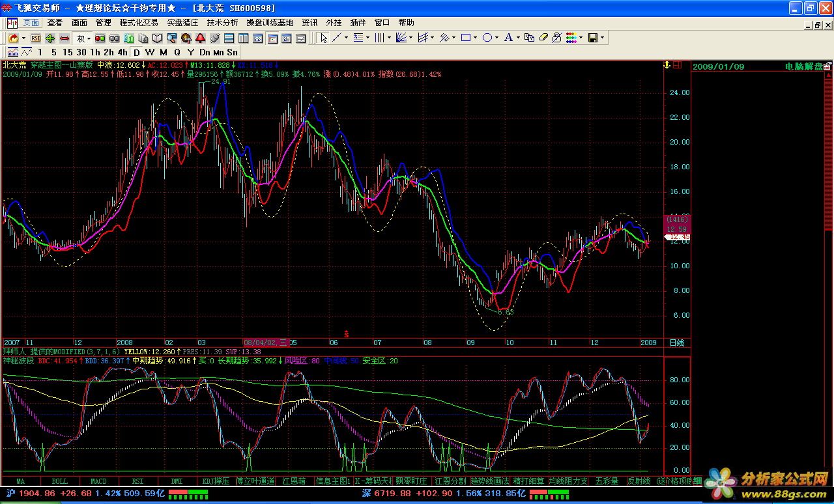
Task: Click the 细 button at the right end of the indicator tabs
Action: click(697, 481)
